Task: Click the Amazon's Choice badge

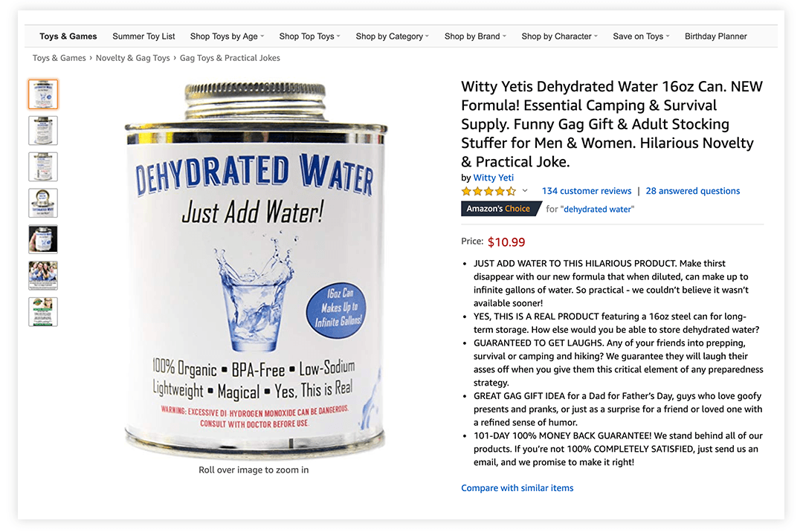Action: (501, 209)
